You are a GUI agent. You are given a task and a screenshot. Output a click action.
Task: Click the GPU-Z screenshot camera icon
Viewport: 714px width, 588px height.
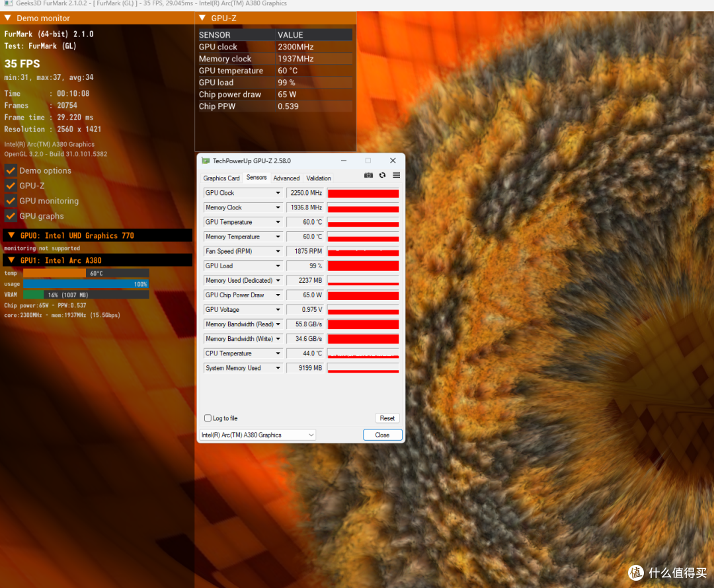click(368, 175)
